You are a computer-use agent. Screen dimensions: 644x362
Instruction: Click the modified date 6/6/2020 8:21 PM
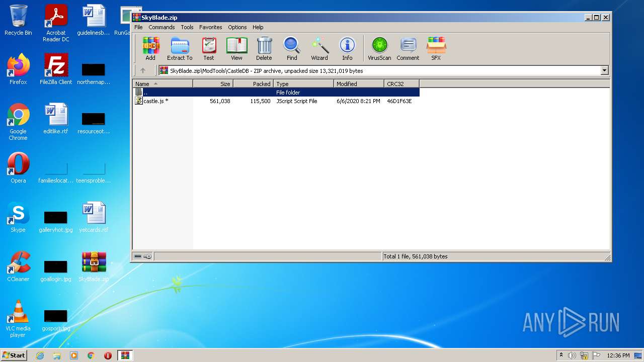click(358, 101)
